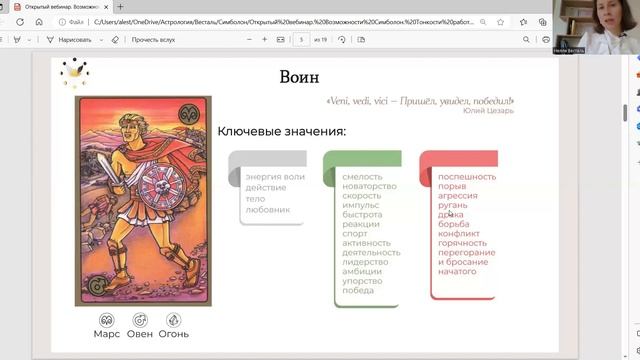Click the green list header banner

(x=362, y=158)
